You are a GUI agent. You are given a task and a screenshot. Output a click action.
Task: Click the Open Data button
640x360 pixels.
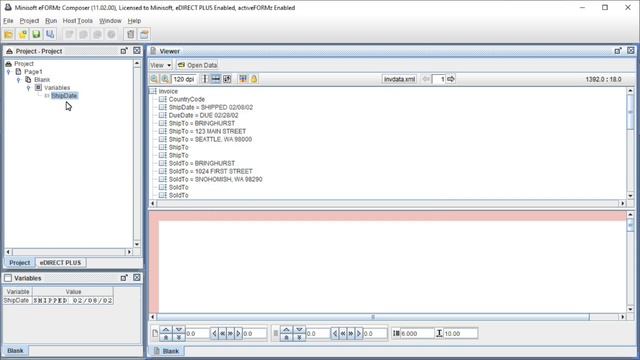[198, 65]
